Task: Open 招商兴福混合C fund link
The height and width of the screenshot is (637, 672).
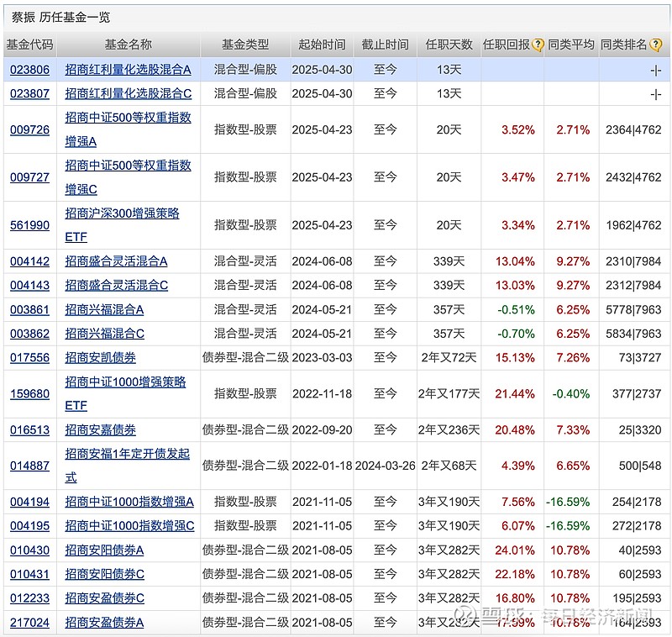Action: pyautogui.click(x=104, y=334)
